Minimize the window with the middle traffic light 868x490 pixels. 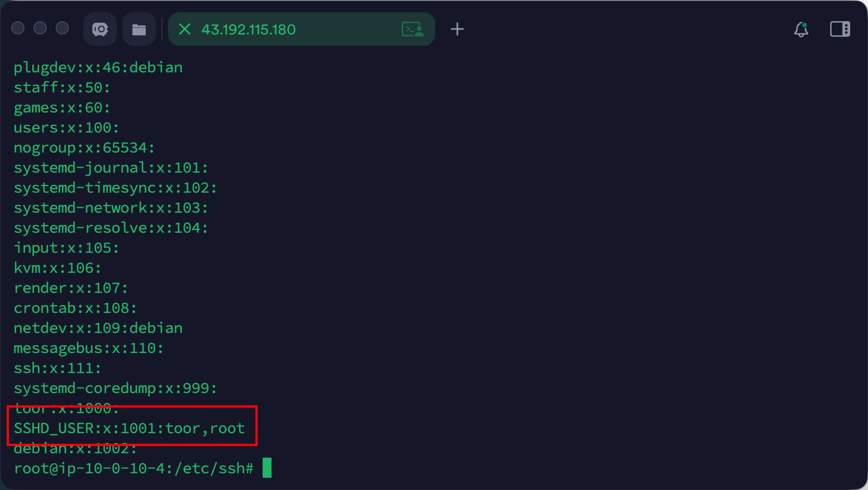40,28
